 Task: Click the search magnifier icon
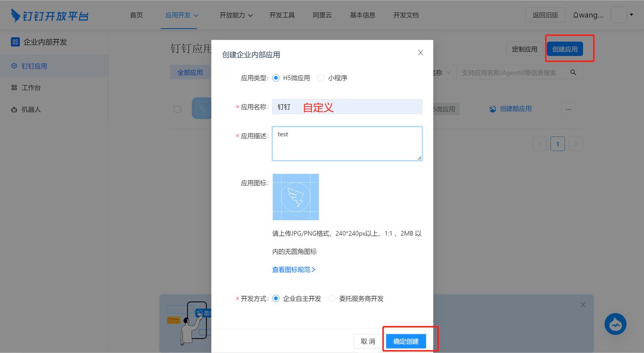click(573, 72)
